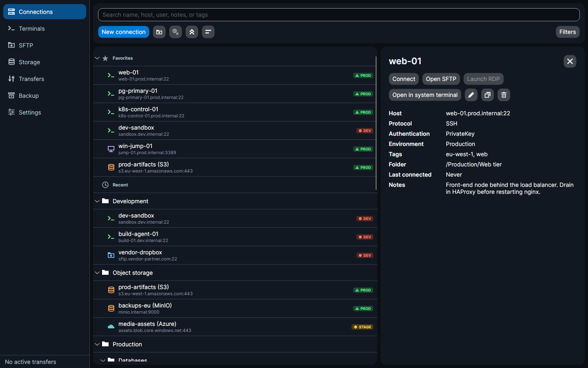
Task: Click the connection list scrollbar
Action: 376,123
